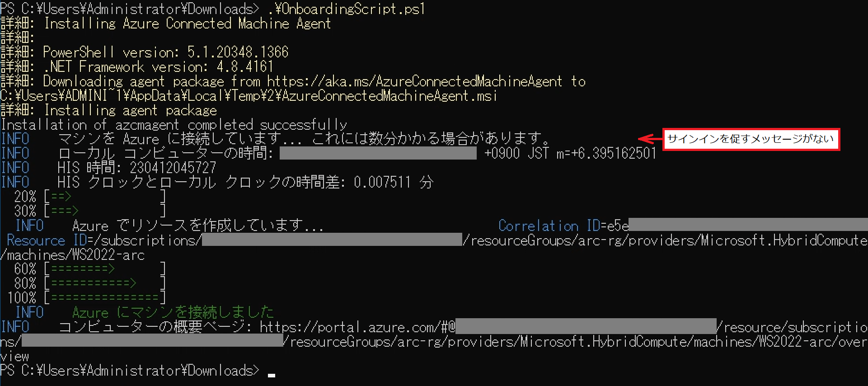Click the 100% progress bar
This screenshot has height=386, width=868.
(86, 298)
